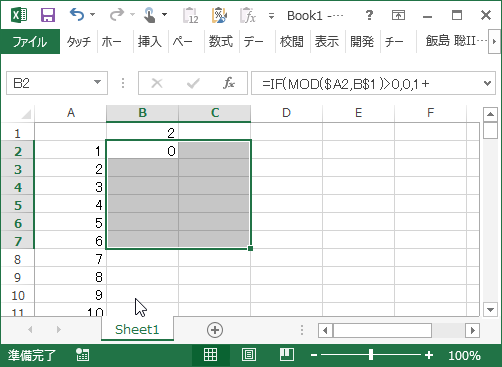Viewport: 502px width, 367px height.
Task: Open touch mode dropdown arrow
Action: coord(164,15)
